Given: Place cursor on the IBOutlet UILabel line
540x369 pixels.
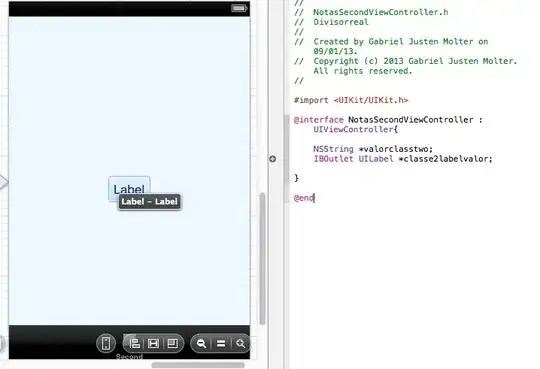Looking at the screenshot, I should tap(403, 159).
